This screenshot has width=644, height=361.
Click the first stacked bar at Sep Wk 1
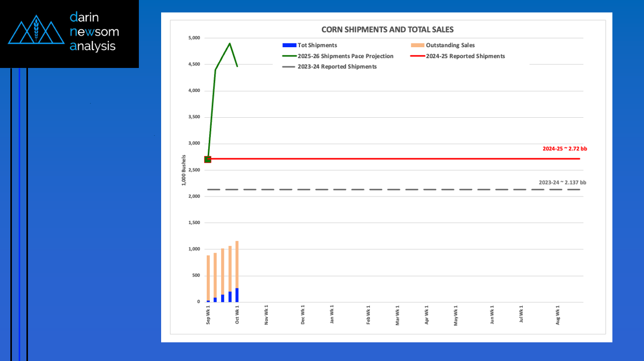[208, 277]
